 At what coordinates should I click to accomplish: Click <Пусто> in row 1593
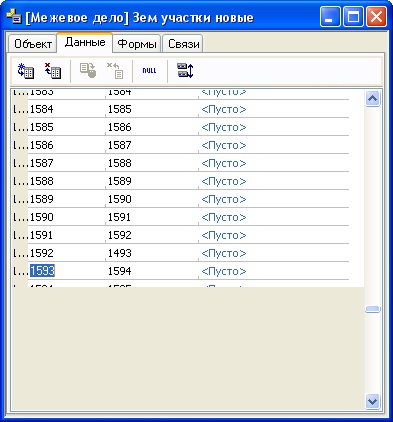click(x=224, y=271)
